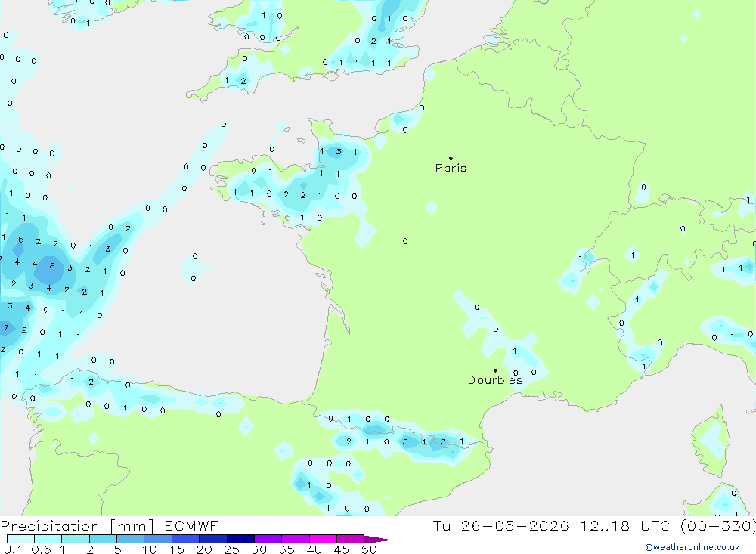Click the legend scale label '15'
This screenshot has width=756, height=554.
pos(177,549)
